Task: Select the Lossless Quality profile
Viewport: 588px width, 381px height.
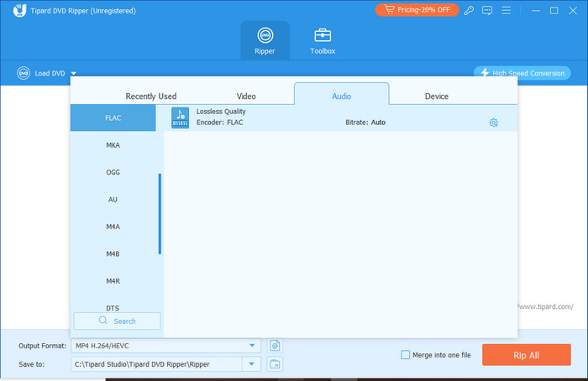Action: 341,117
